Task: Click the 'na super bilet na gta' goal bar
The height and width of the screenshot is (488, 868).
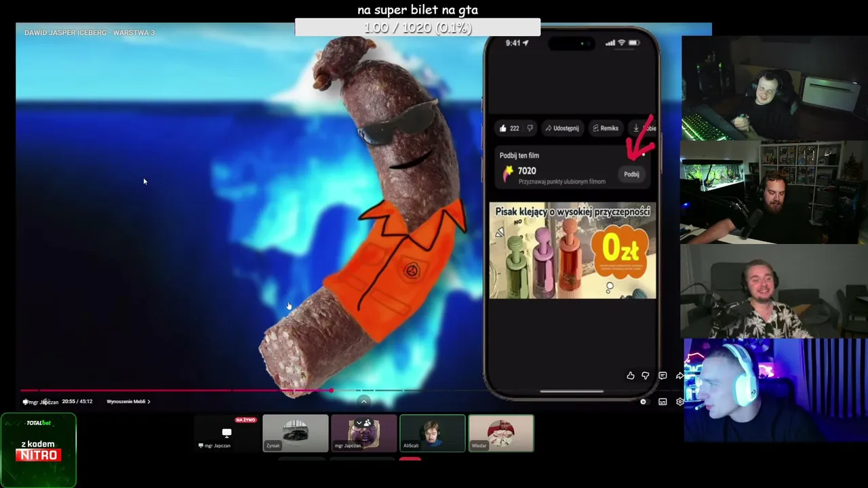Action: pyautogui.click(x=418, y=28)
